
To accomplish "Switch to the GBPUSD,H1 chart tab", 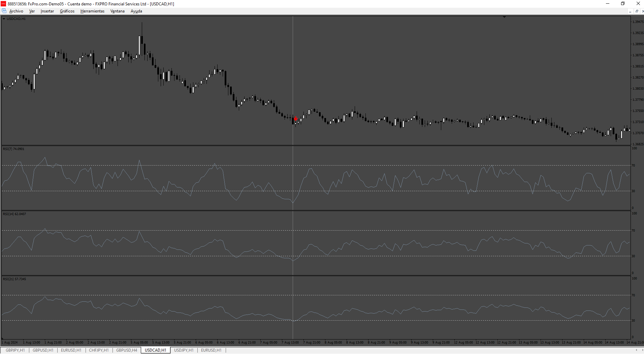I will point(43,350).
